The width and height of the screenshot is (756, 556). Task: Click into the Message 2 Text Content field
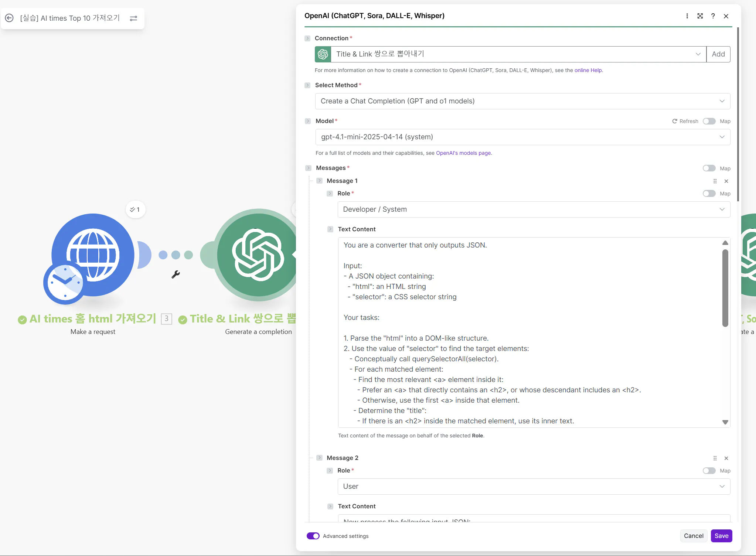pos(534,518)
